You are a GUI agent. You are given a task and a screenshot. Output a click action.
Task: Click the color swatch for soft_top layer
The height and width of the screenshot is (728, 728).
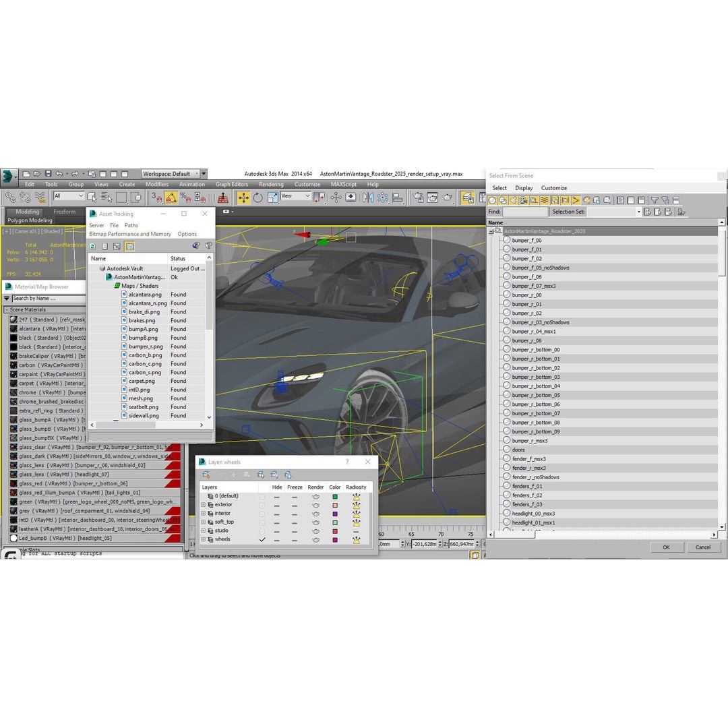(x=335, y=523)
